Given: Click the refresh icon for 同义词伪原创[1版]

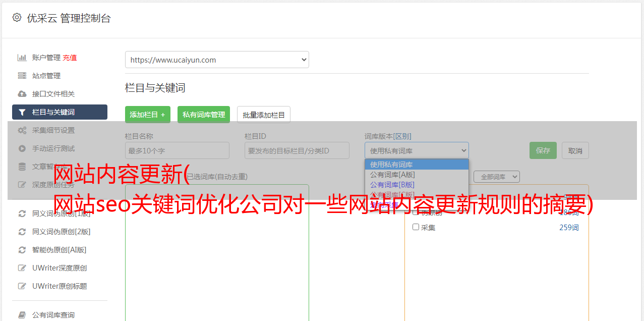Looking at the screenshot, I should click(x=22, y=213).
